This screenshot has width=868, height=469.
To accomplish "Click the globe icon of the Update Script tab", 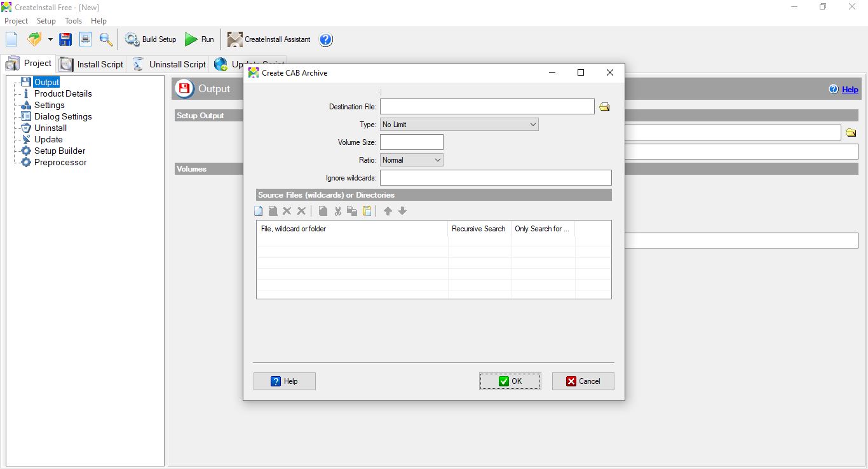I will [x=221, y=64].
